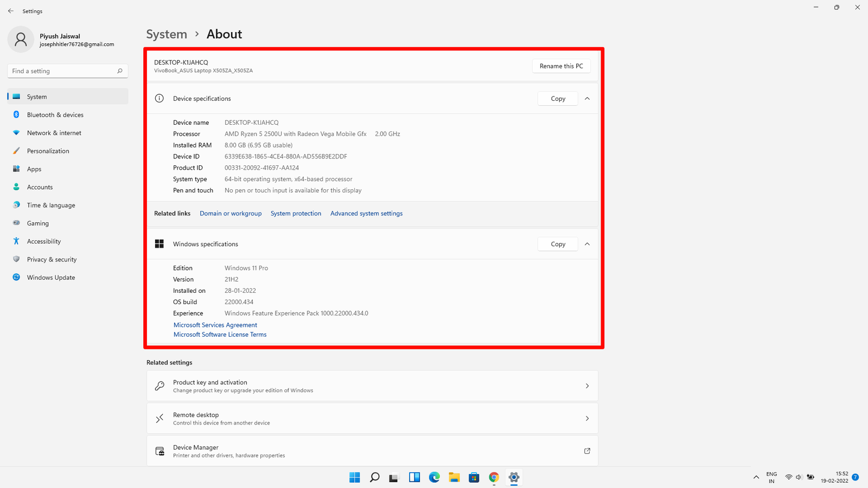Collapse the Windows specifications section
This screenshot has height=488, width=868.
tap(587, 243)
